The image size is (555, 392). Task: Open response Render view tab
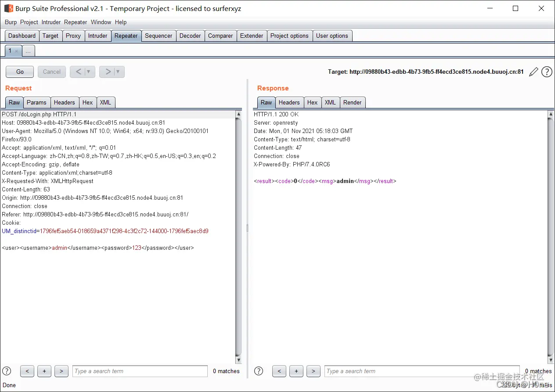[352, 102]
